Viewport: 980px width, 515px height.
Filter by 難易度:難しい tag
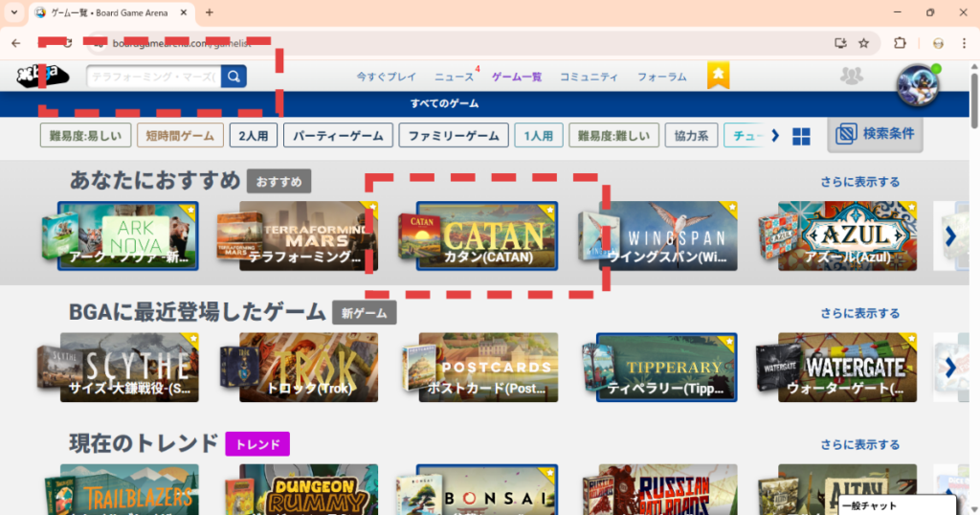[x=613, y=136]
